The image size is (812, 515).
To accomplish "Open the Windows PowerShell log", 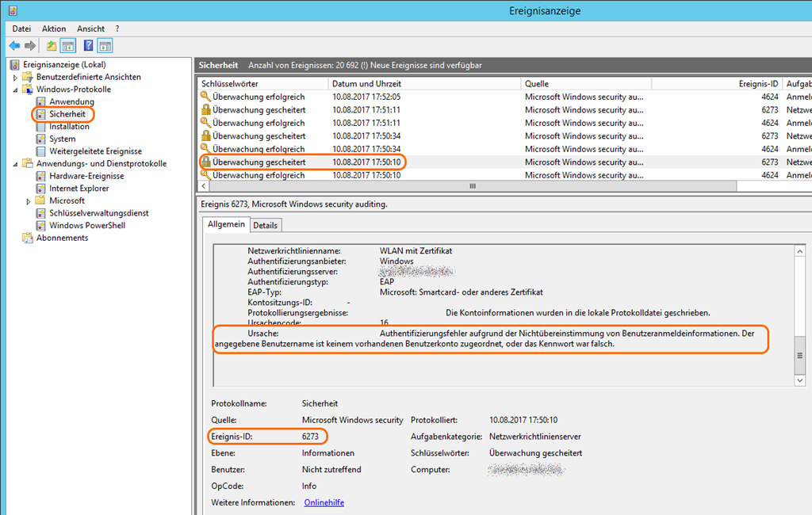I will coord(86,226).
